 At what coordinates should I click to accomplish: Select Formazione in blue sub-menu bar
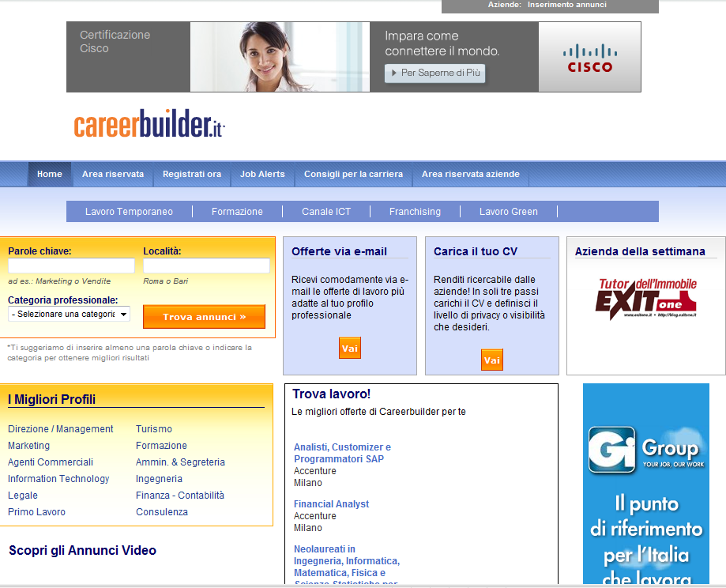(x=237, y=212)
